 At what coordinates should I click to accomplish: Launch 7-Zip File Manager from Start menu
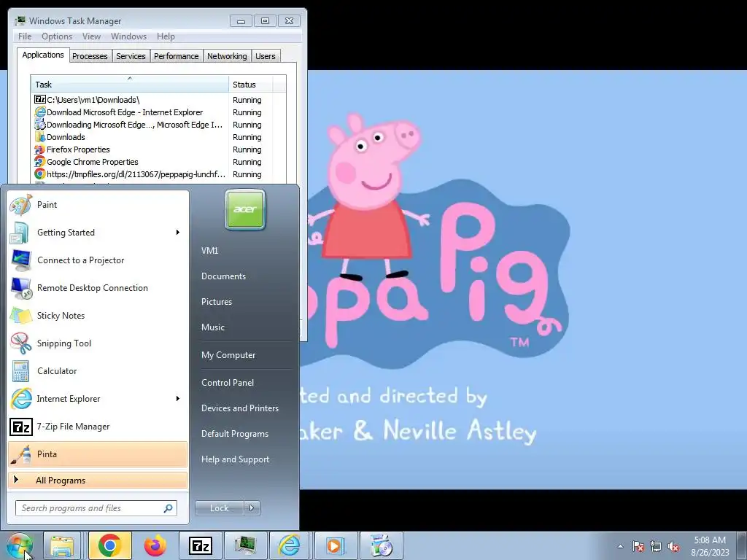(98, 426)
